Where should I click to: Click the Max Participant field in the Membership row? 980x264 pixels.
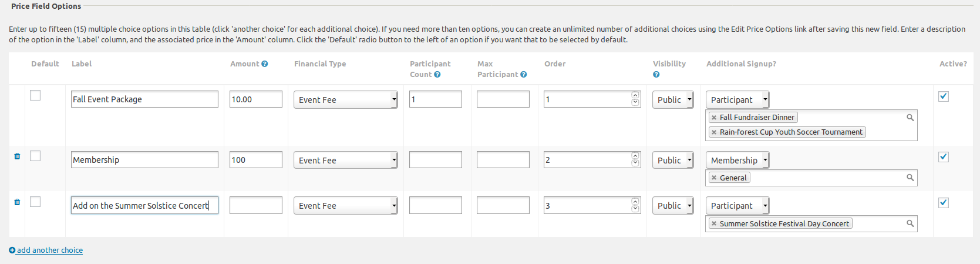coord(503,160)
